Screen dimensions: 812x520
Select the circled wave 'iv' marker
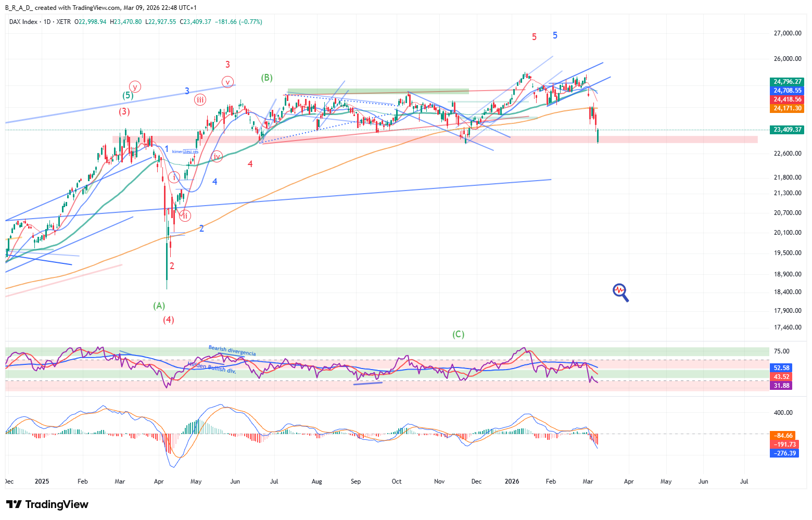click(x=217, y=156)
